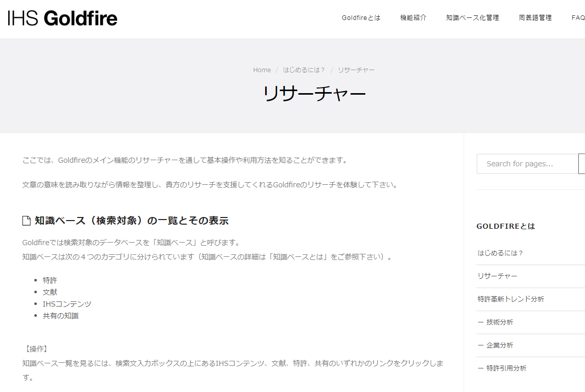585x392 pixels.
Task: Select the IHSコンテンツ bullet item
Action: [67, 304]
